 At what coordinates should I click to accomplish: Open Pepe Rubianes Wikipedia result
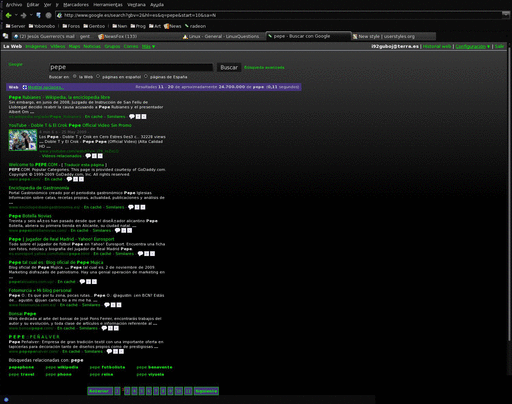tap(59, 97)
